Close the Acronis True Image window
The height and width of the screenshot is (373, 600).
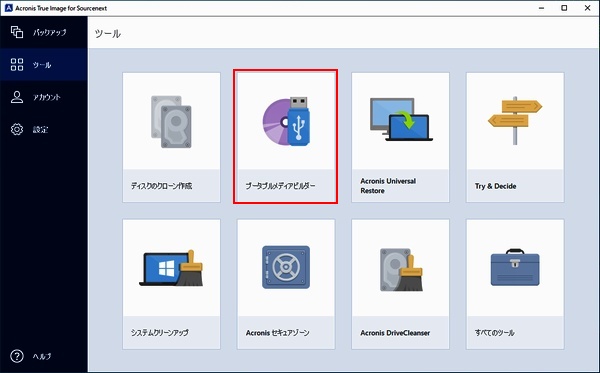[x=588, y=8]
